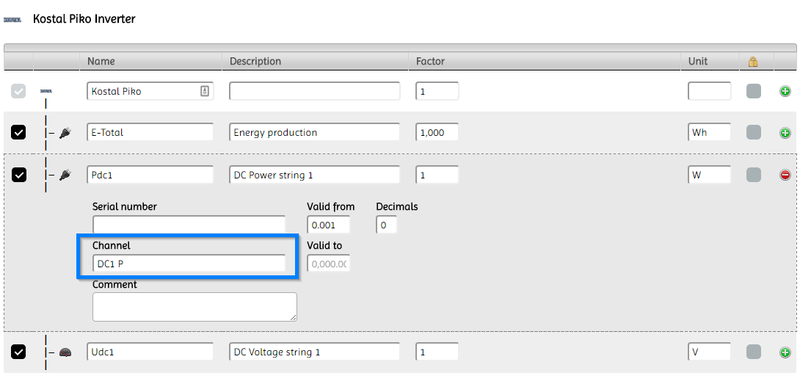The height and width of the screenshot is (373, 800).
Task: Edit the DC Voltage string 1 description
Action: pos(315,352)
